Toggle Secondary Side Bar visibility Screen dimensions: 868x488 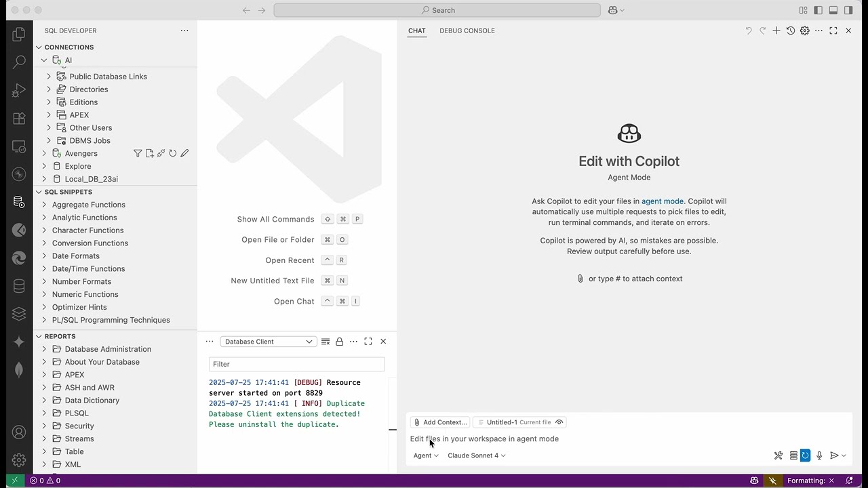848,10
